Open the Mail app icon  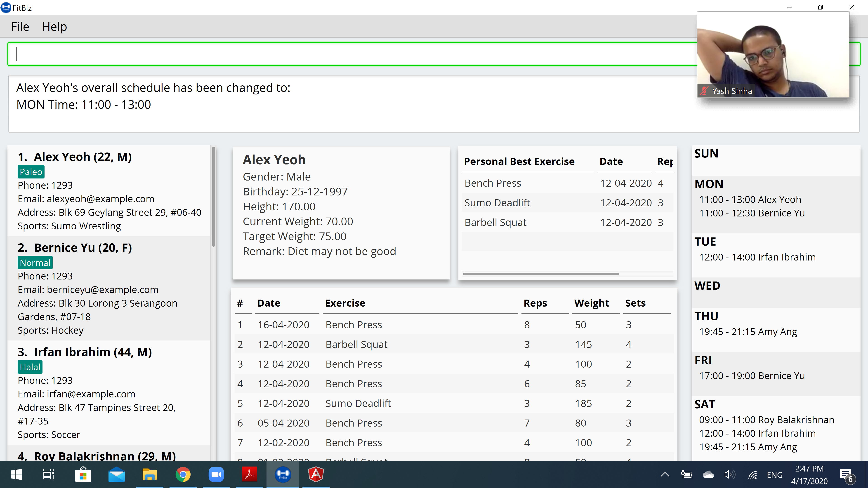pyautogui.click(x=117, y=474)
